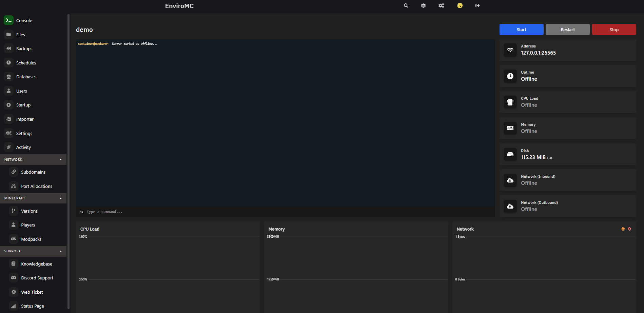Open admin area via the gears icon in header
Image resolution: width=644 pixels, height=313 pixels.
coord(441,6)
